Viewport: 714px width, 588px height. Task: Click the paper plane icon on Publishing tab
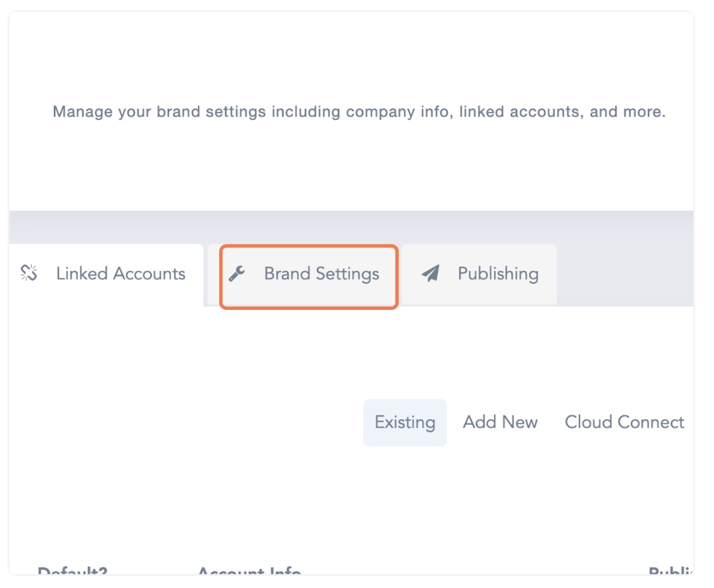tap(431, 274)
